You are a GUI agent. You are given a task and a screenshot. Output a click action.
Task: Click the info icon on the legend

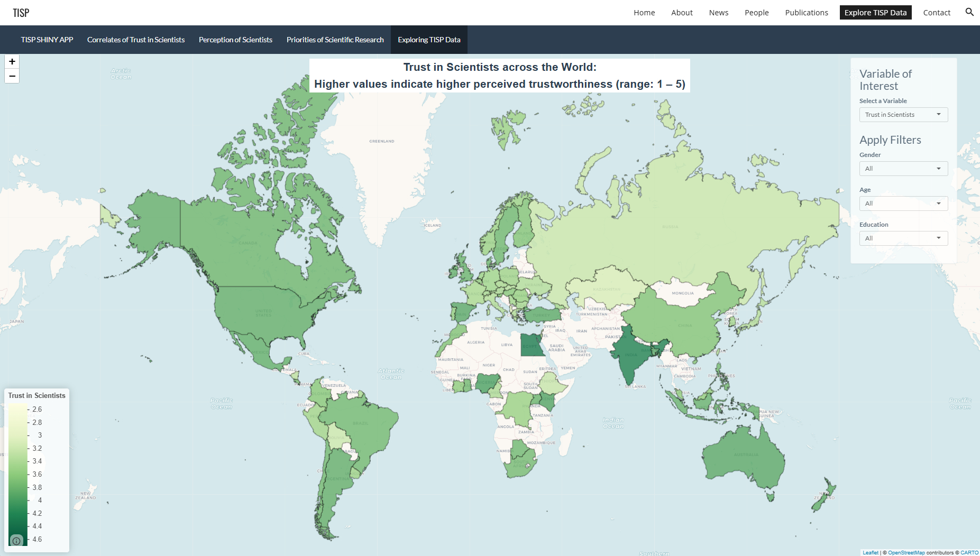[x=16, y=541]
